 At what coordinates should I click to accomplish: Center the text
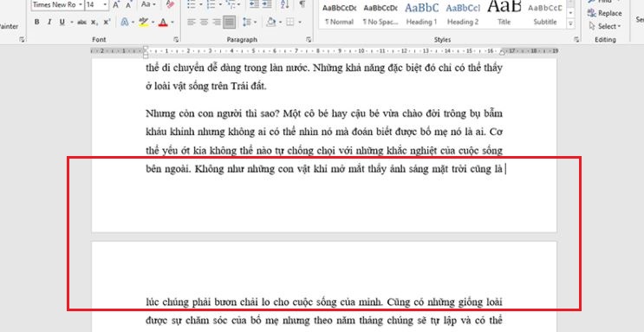(x=205, y=22)
